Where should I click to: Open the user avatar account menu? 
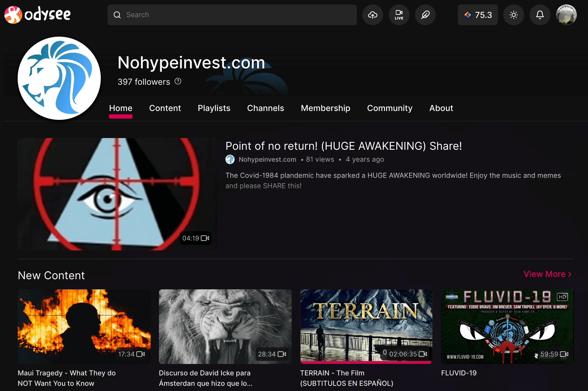point(566,15)
